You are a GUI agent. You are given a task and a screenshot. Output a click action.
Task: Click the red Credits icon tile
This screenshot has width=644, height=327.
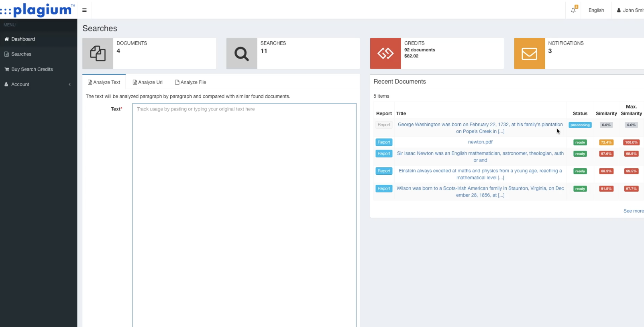[x=385, y=53]
